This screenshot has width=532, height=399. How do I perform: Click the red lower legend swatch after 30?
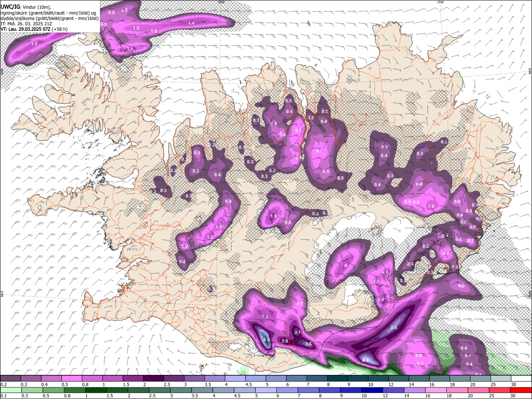(x=521, y=390)
